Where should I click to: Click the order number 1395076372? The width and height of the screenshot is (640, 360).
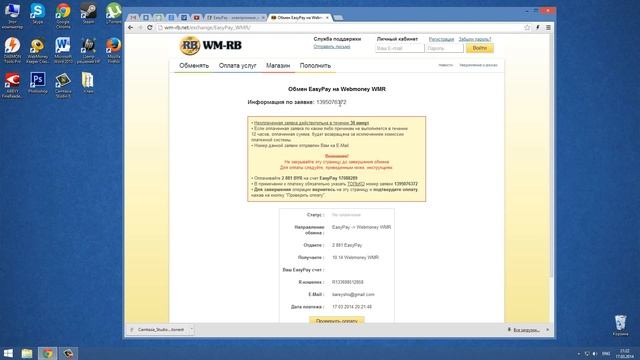coord(331,102)
